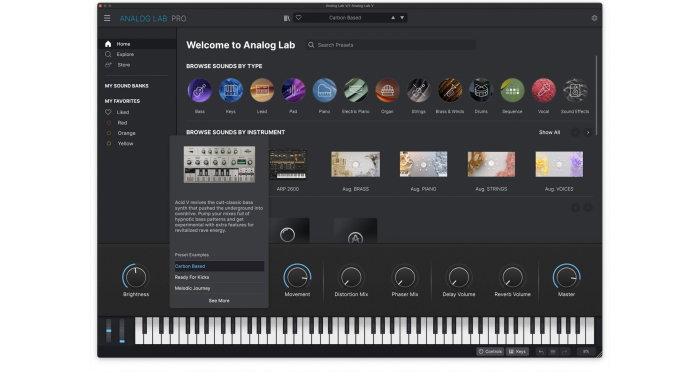Viewport: 700px width, 372px height.
Task: Browse Sequence sound type
Action: [x=512, y=91]
